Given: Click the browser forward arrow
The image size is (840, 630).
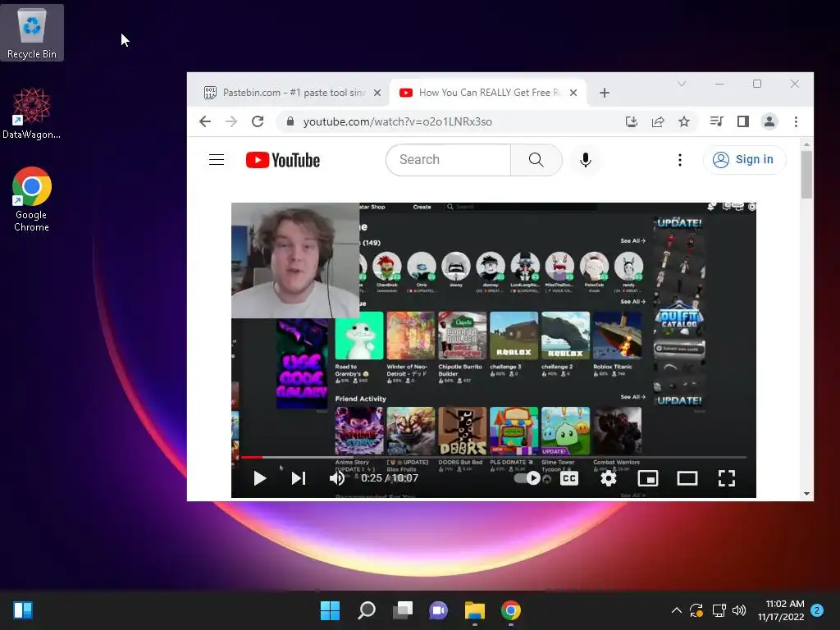Looking at the screenshot, I should click(231, 121).
